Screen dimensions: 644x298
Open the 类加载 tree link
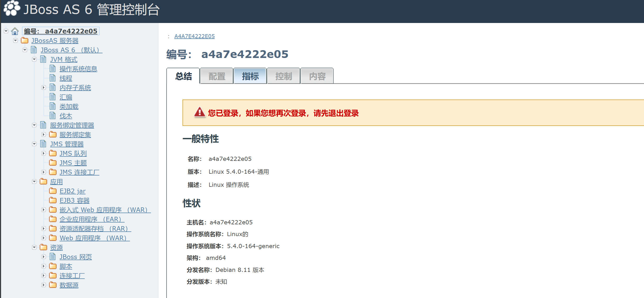(x=69, y=107)
